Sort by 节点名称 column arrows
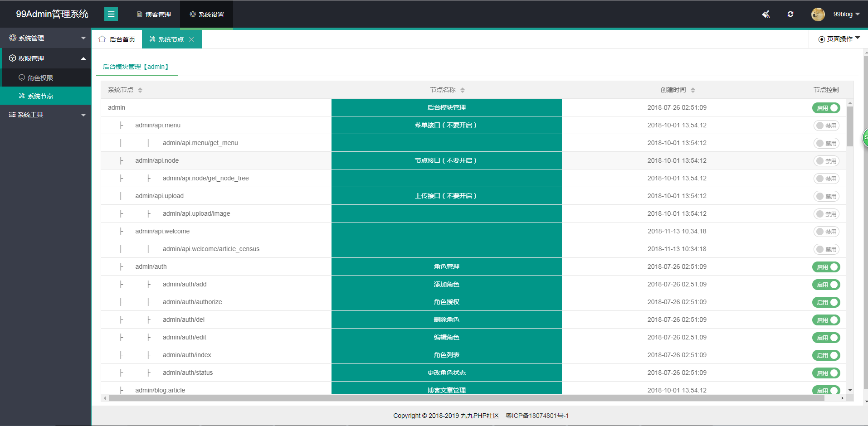Viewport: 868px width, 426px height. coord(463,90)
